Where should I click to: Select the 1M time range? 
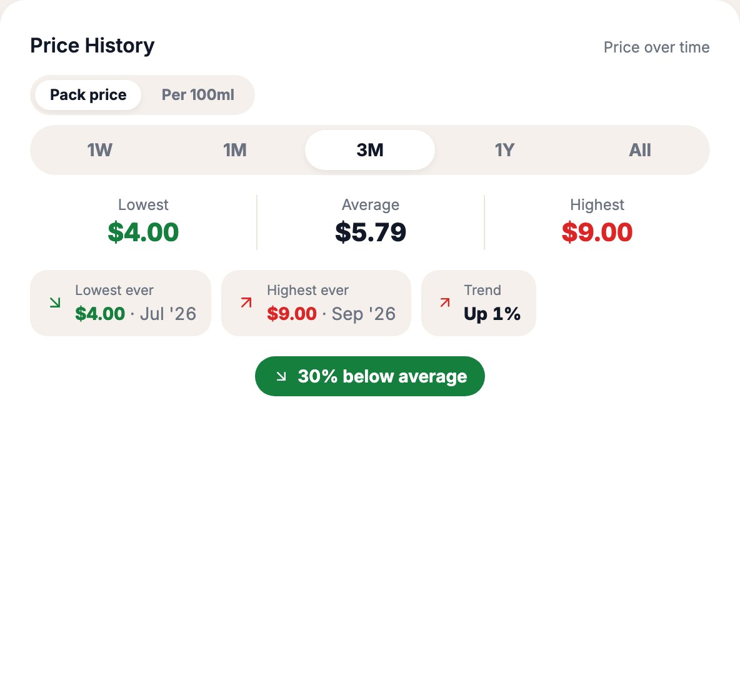[x=234, y=150]
